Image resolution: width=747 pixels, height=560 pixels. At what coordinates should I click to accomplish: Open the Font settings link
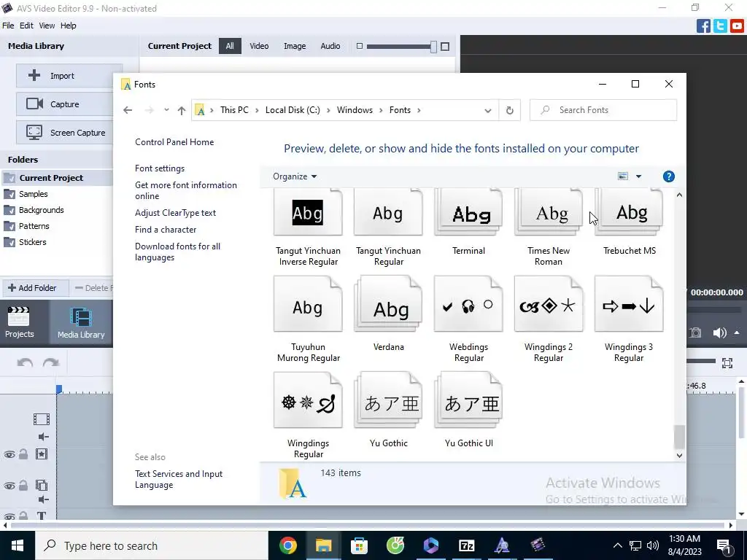pos(160,168)
